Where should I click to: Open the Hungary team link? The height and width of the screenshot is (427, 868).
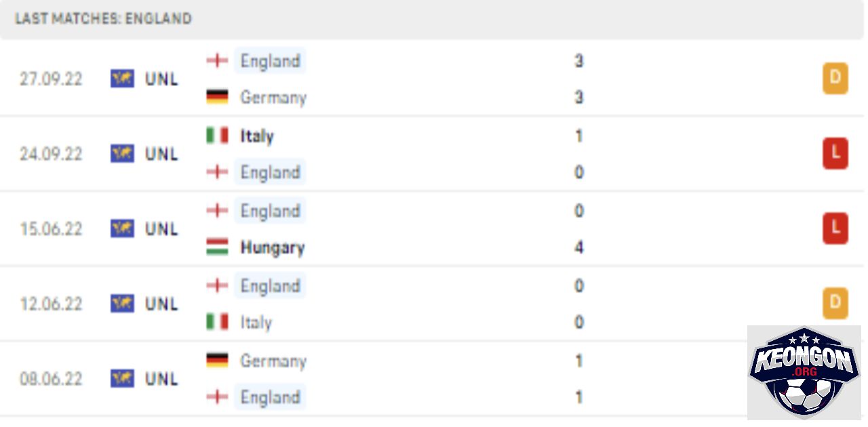tap(273, 247)
